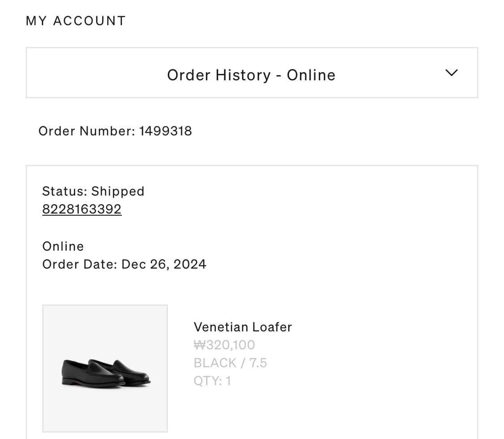Click the downward arrow icon on the selector bar
504x439 pixels.
click(x=451, y=72)
